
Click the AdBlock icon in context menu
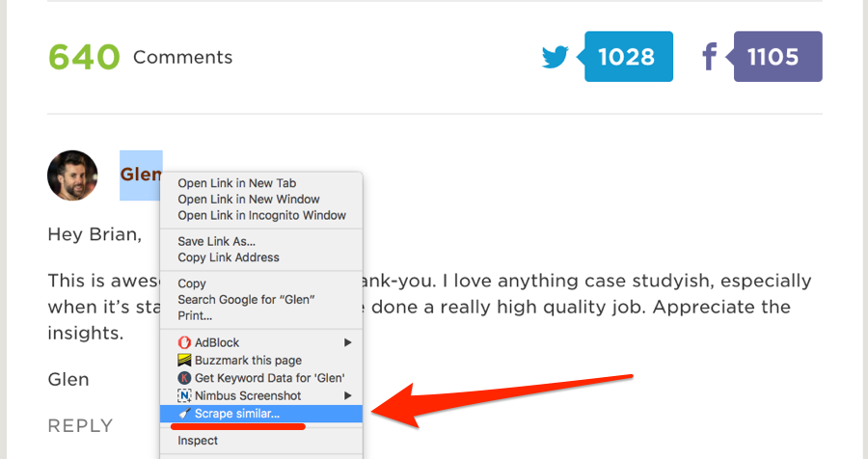[185, 342]
